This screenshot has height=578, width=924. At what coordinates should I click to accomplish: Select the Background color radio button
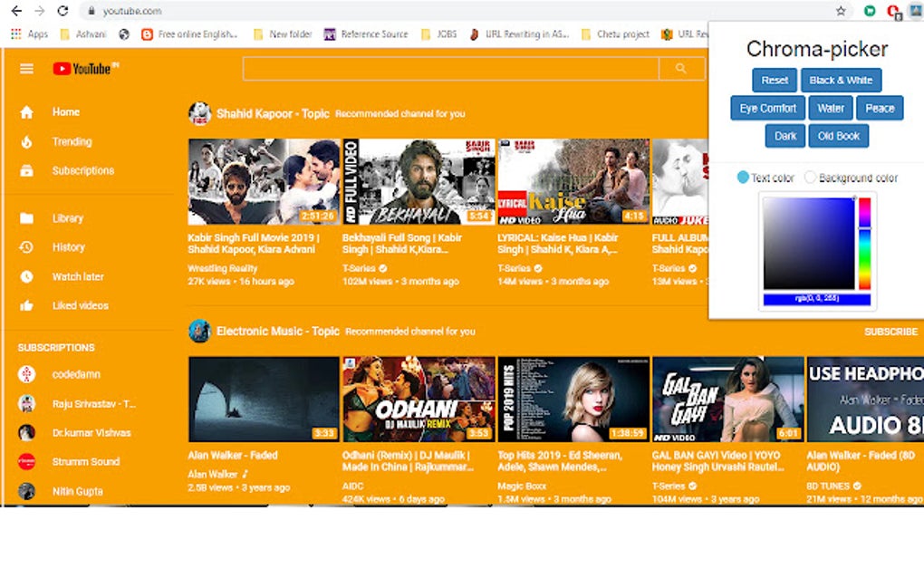(813, 178)
